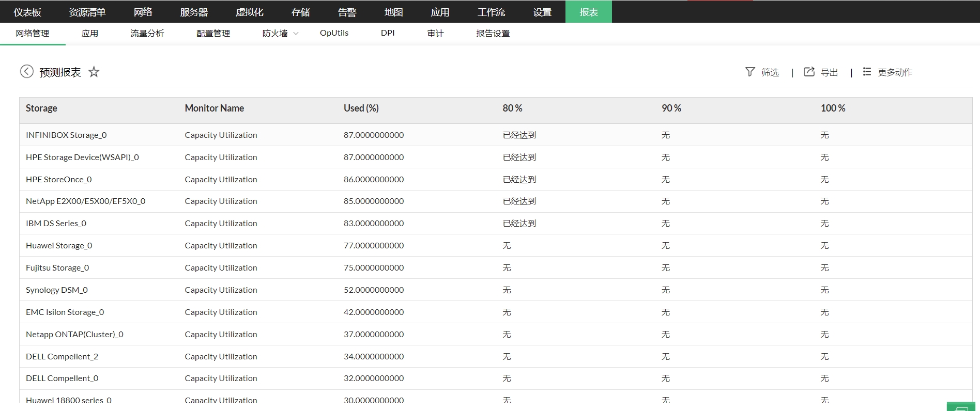Viewport: 980px width, 411px height.
Task: Switch to the DPI sub-tab
Action: 388,33
